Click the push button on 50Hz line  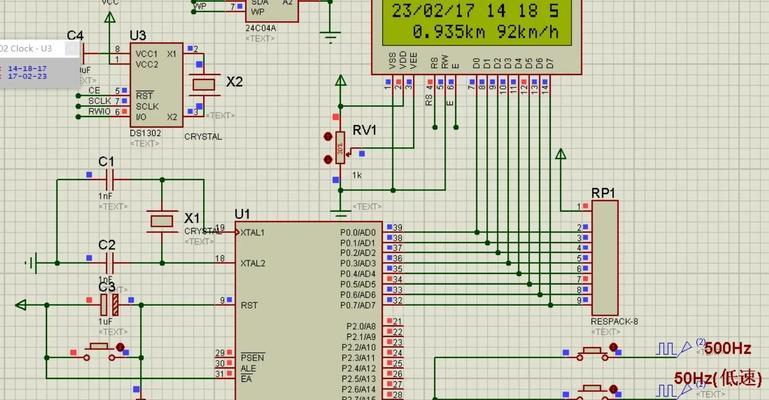592,391
